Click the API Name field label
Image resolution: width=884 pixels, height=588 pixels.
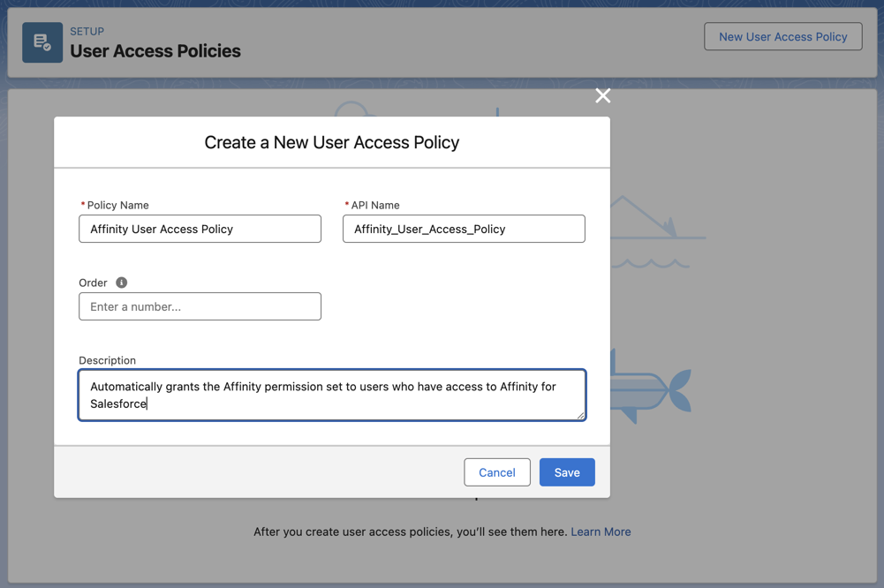374,205
